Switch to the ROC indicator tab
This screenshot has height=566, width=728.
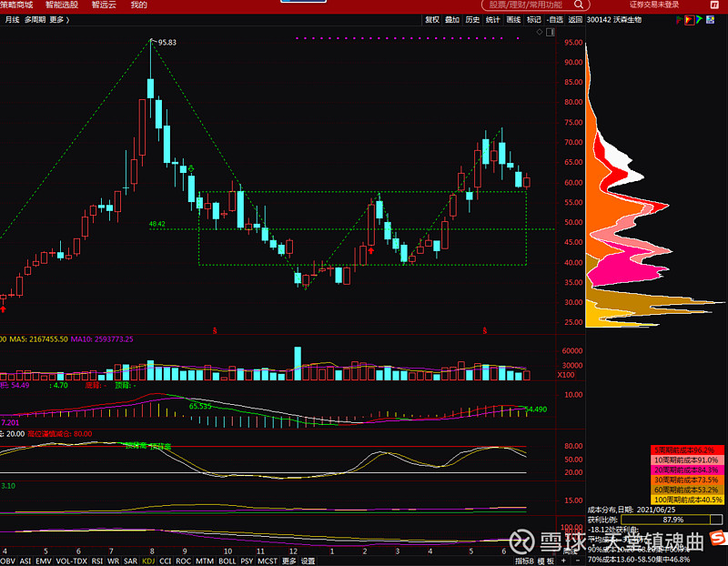pos(184,561)
